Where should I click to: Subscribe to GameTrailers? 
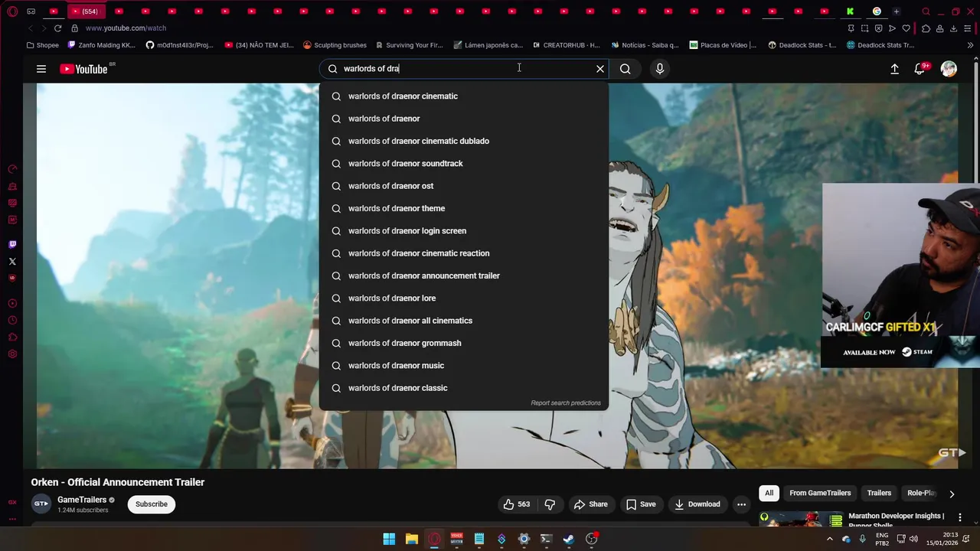(x=152, y=504)
